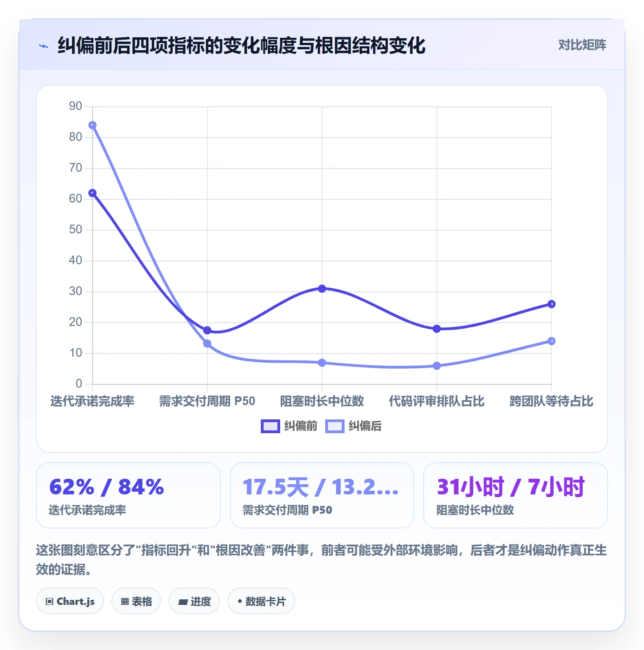Click the 纠偏后 legend color box
This screenshot has height=650, width=644.
335,426
